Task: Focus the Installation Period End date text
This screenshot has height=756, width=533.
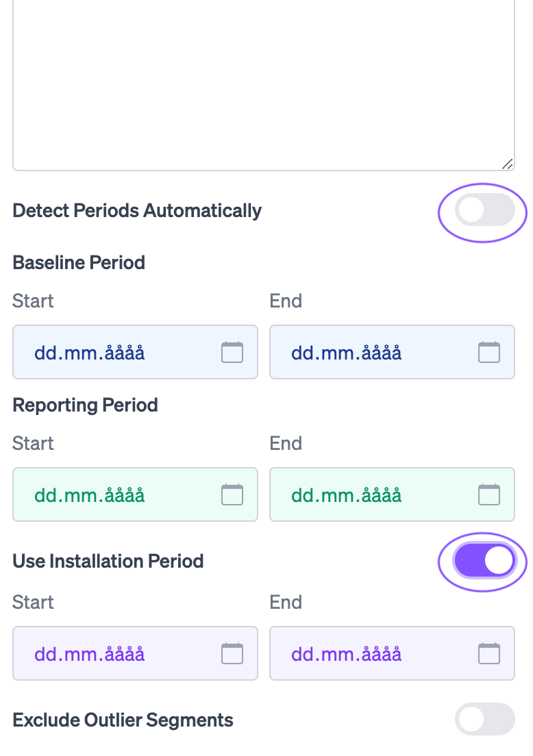Action: 346,654
